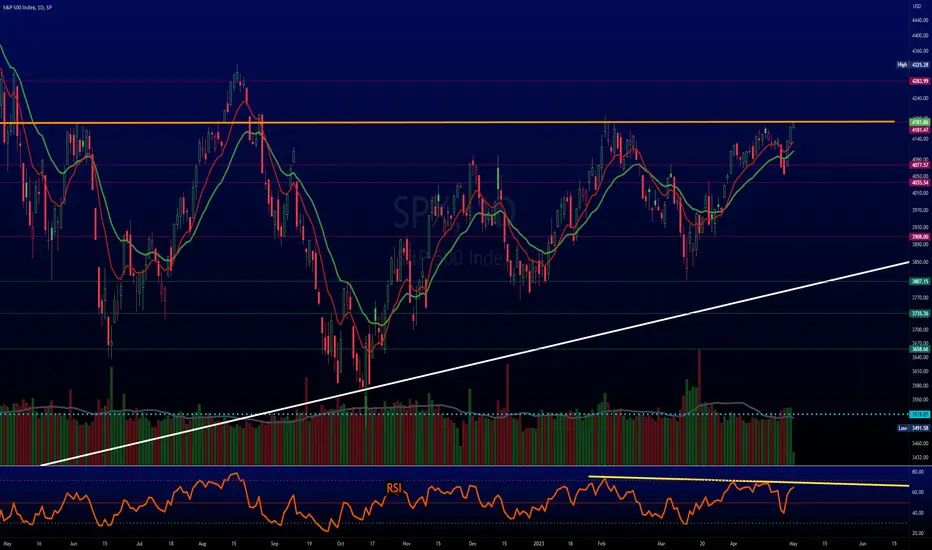Click the Aug label on time axis
Screen dimensions: 932x550
(x=202, y=543)
